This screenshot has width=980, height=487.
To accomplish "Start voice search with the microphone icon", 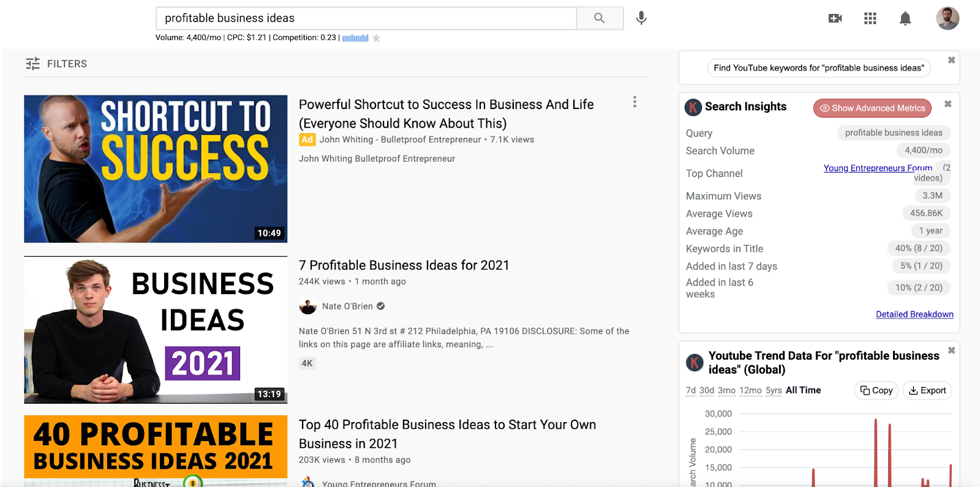I will pyautogui.click(x=641, y=18).
